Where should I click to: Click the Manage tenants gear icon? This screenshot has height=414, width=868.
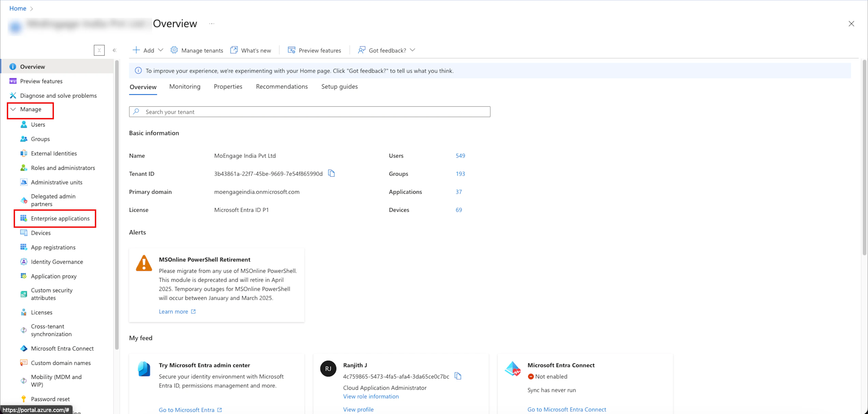coord(174,50)
